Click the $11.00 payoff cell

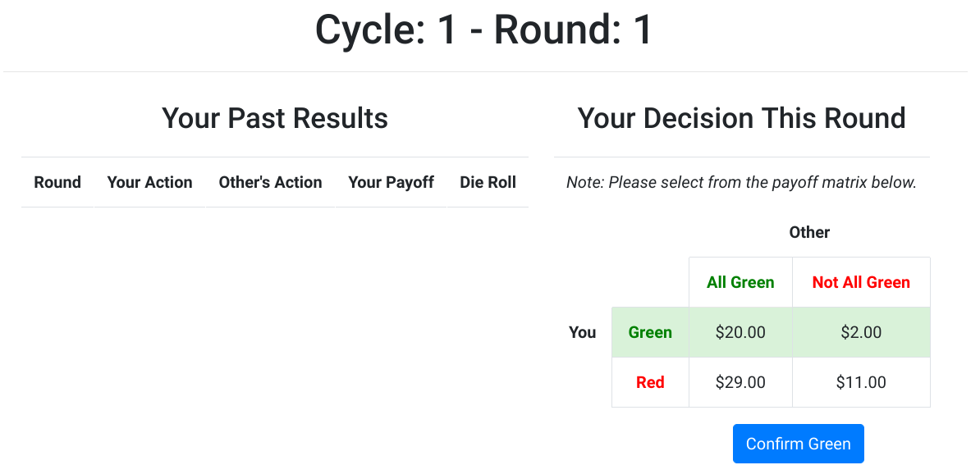click(x=861, y=382)
